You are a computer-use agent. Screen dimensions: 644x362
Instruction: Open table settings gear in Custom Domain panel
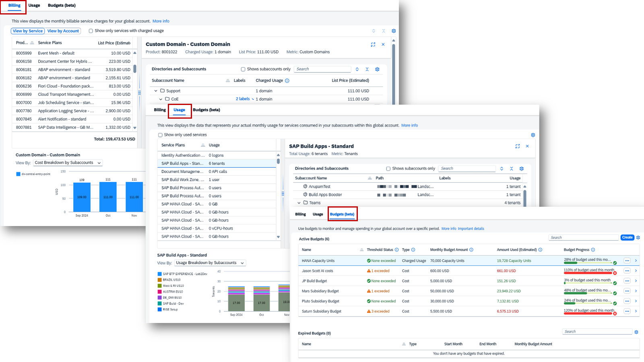tap(377, 69)
